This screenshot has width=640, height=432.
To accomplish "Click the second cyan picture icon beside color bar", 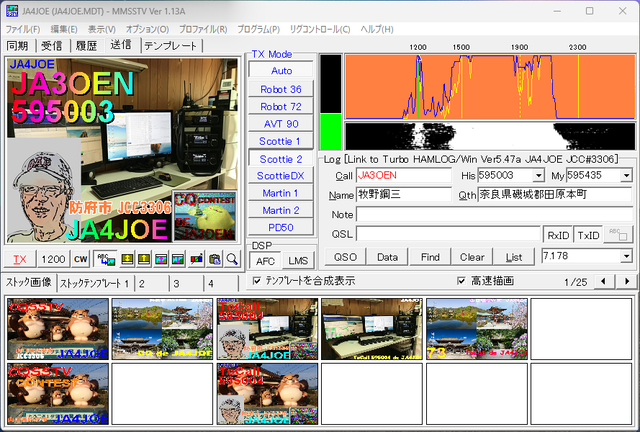I will (x=178, y=259).
